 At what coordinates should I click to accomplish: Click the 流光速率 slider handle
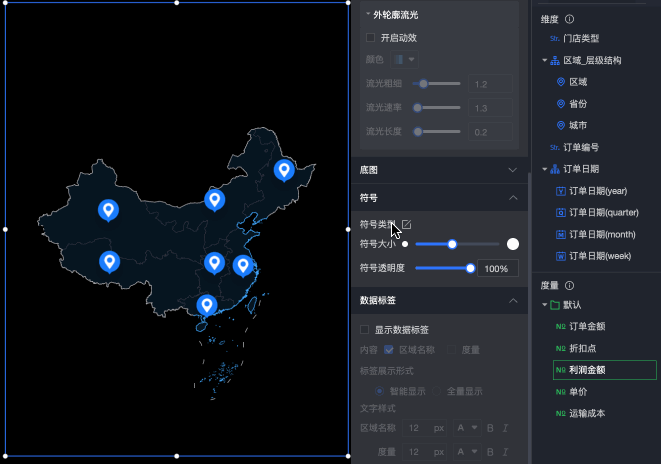(417, 107)
